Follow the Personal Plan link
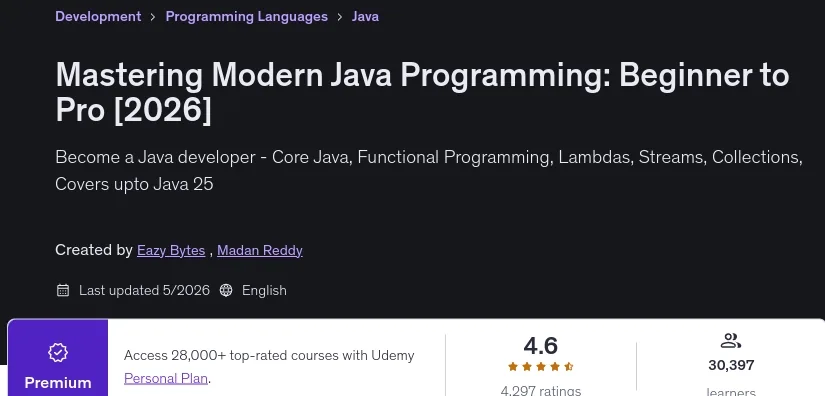Image resolution: width=825 pixels, height=396 pixels. (166, 378)
